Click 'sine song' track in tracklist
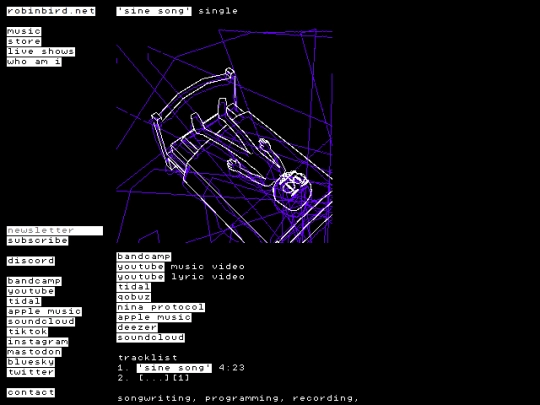The image size is (540, 405). 174,368
